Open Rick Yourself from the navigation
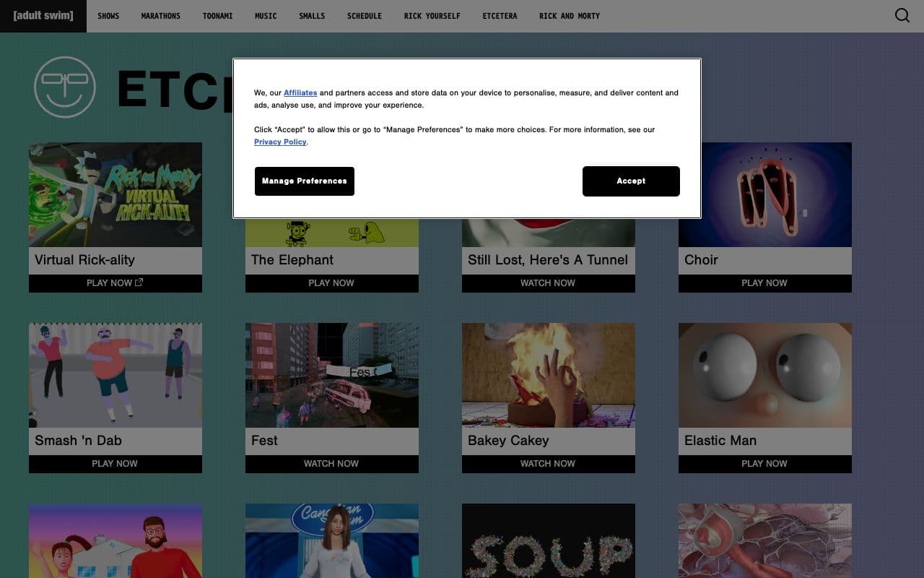The image size is (924, 578). (432, 16)
